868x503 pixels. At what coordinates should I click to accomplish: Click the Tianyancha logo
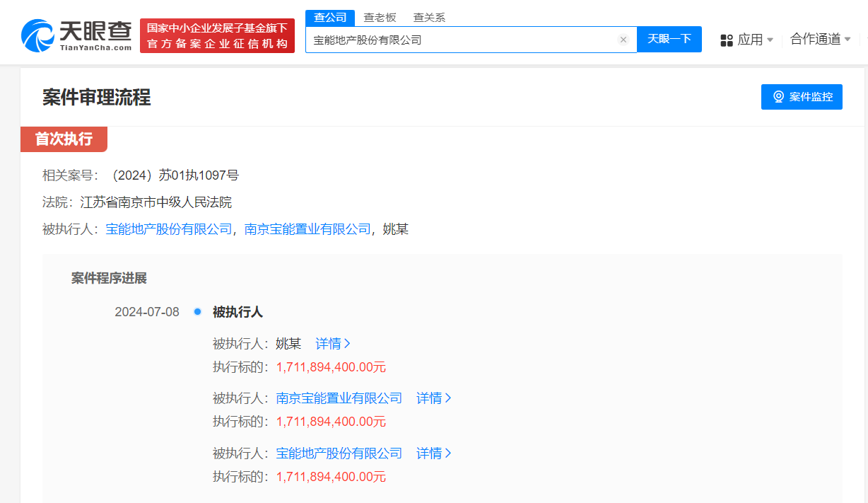tap(76, 35)
